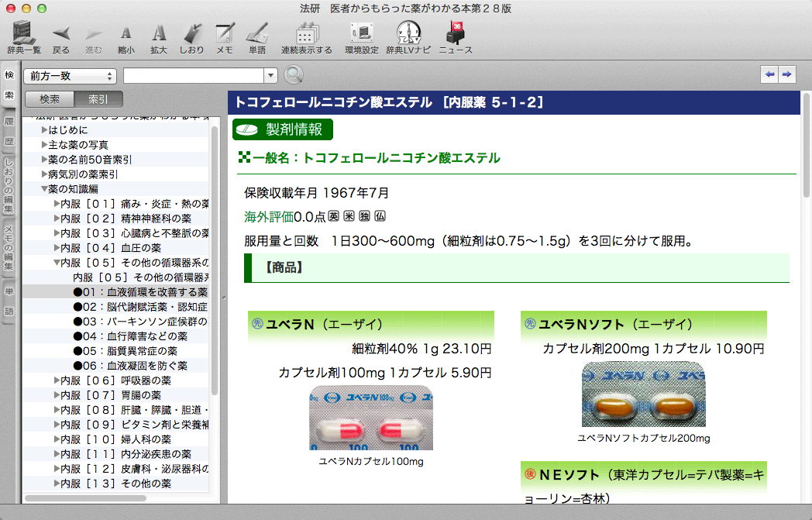
Task: Open the 前方一致 match type dropdown
Action: 70,75
